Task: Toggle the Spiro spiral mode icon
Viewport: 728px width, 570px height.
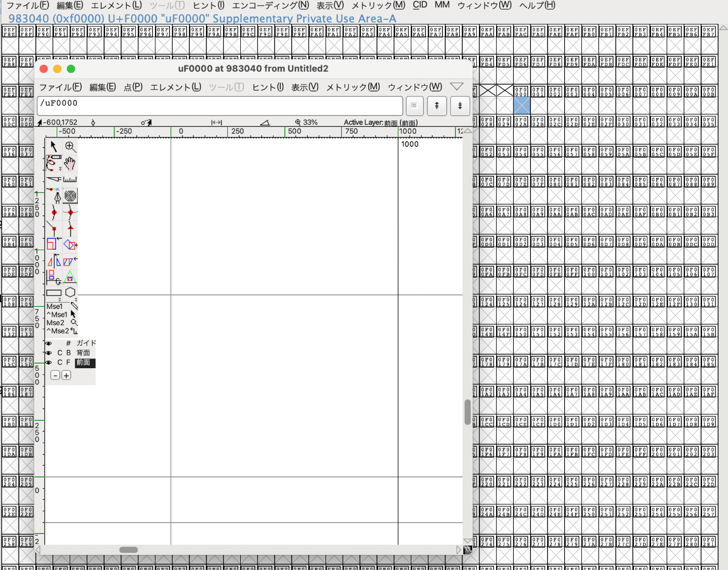Action: (x=70, y=196)
